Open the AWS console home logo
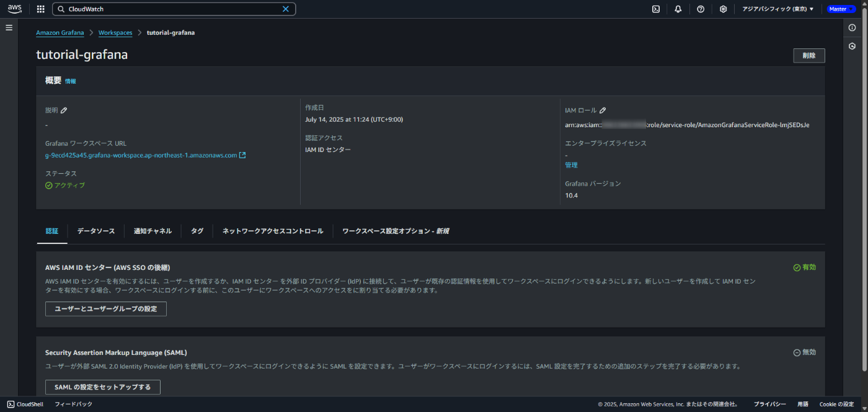This screenshot has width=868, height=412. [x=15, y=9]
